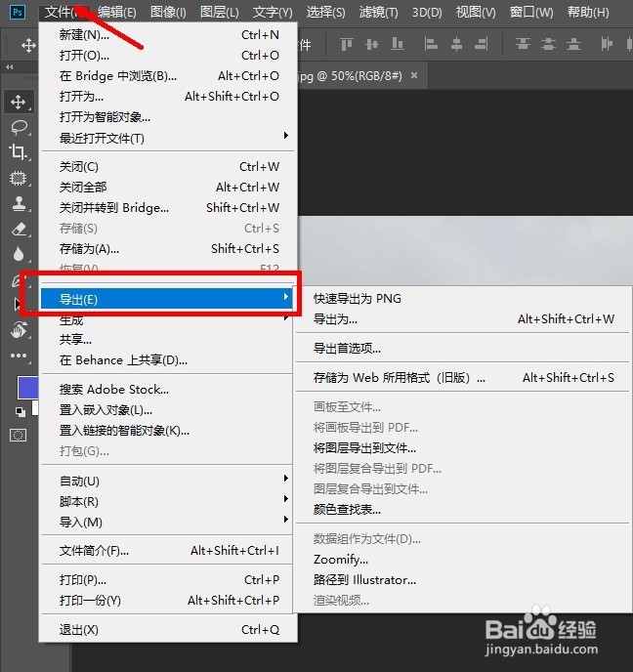Select the Rotate View hand tool
Viewport: 633px width, 672px height.
pyautogui.click(x=19, y=330)
